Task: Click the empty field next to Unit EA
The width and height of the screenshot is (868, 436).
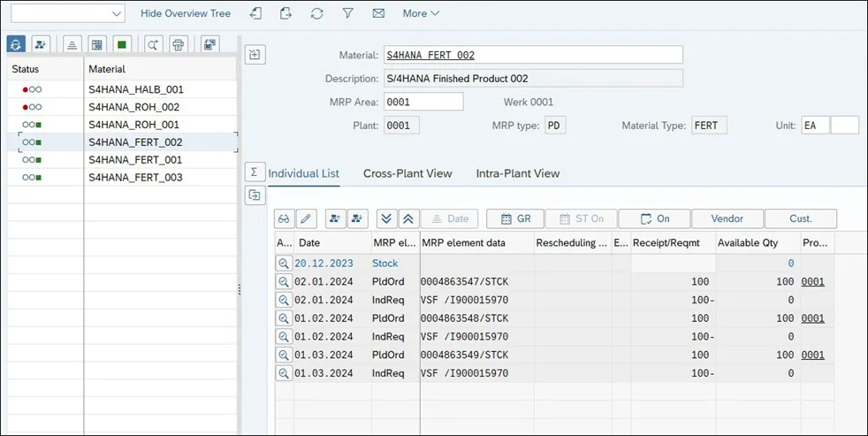Action: pos(844,126)
